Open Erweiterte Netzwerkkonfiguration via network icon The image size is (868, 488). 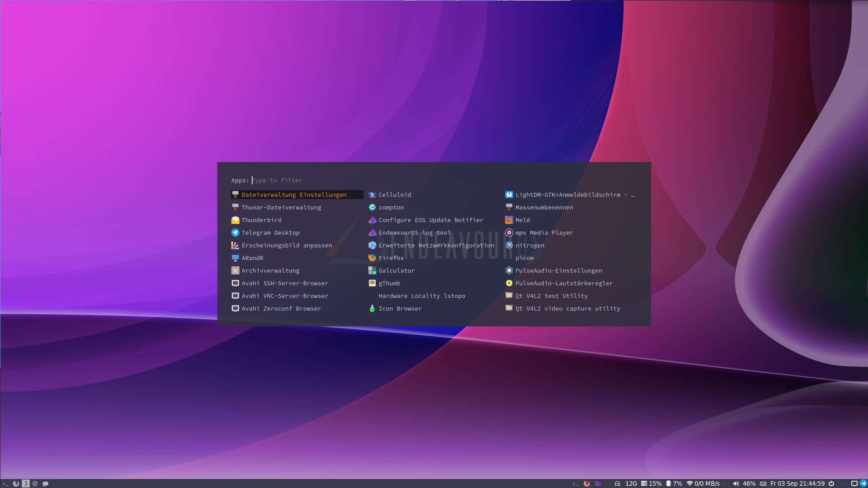coord(372,245)
